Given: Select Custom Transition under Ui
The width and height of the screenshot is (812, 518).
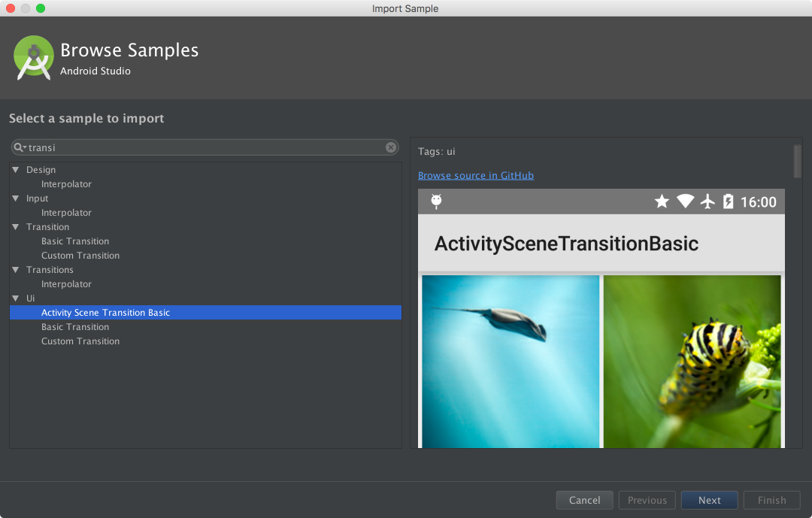Looking at the screenshot, I should pyautogui.click(x=80, y=341).
